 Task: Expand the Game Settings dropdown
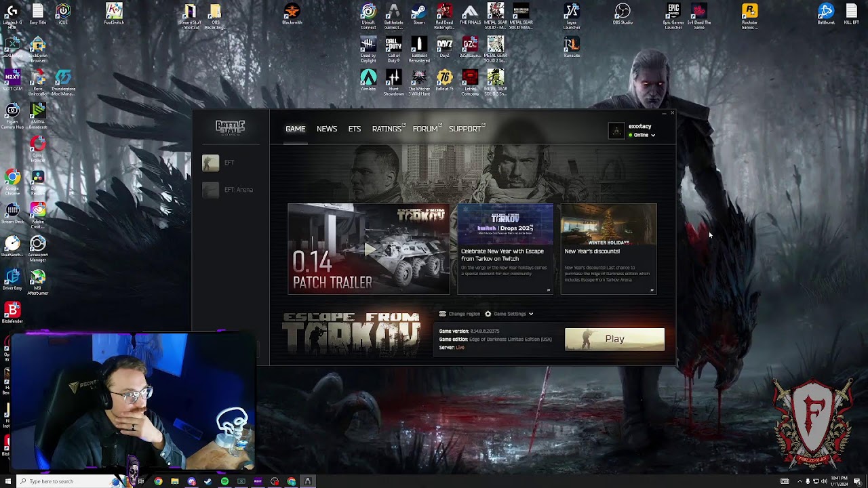[x=509, y=314]
